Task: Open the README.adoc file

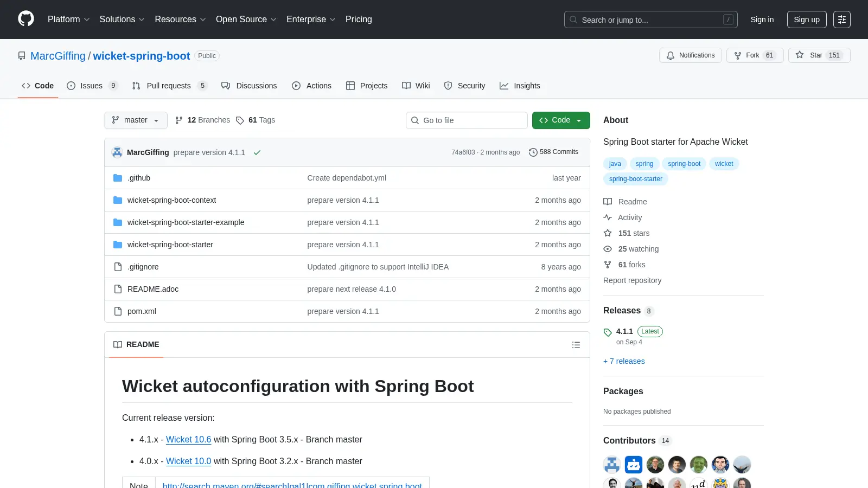Action: click(x=153, y=289)
